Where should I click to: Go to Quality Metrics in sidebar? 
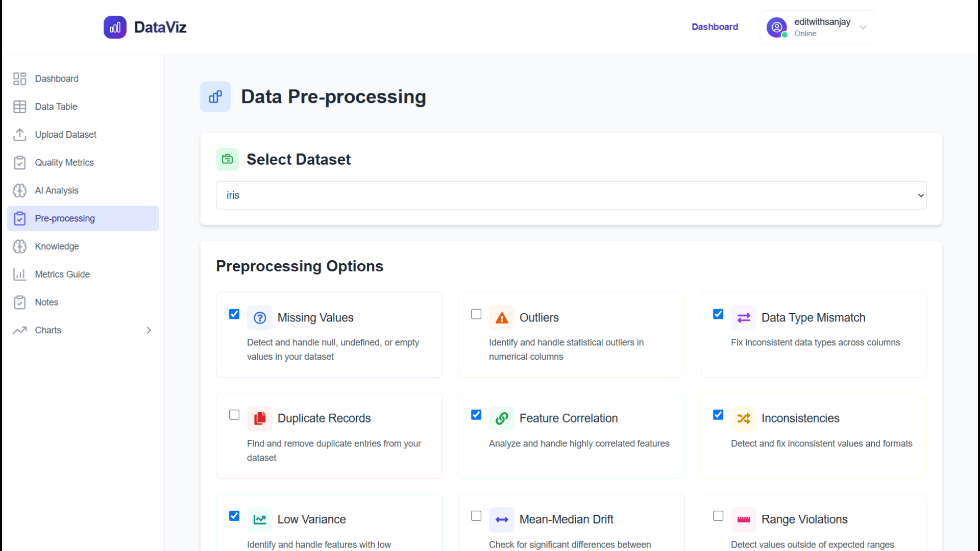[64, 163]
